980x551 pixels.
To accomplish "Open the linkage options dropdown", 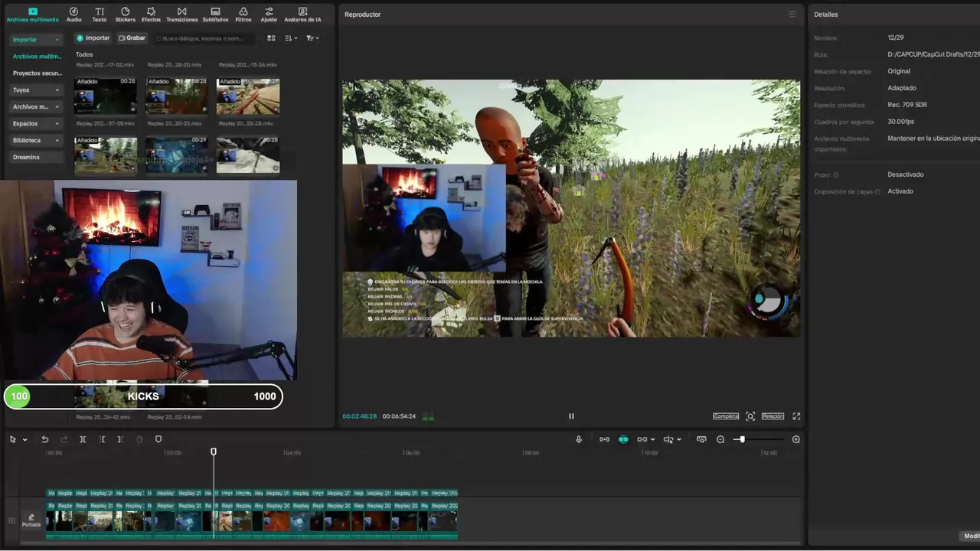I will [x=652, y=440].
